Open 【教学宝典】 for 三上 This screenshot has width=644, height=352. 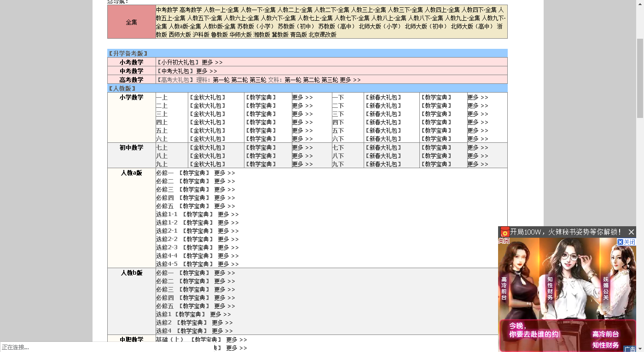point(261,114)
